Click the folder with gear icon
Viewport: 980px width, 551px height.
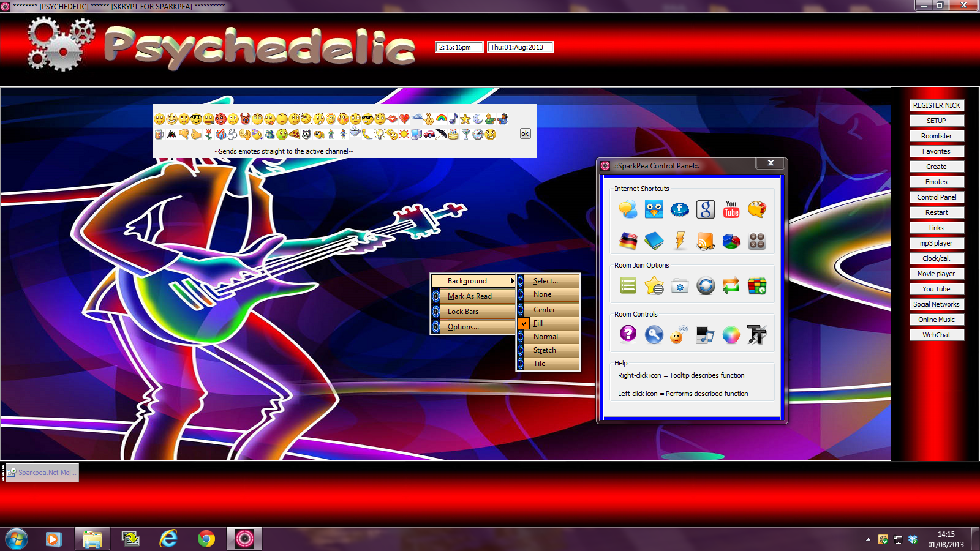click(x=680, y=285)
